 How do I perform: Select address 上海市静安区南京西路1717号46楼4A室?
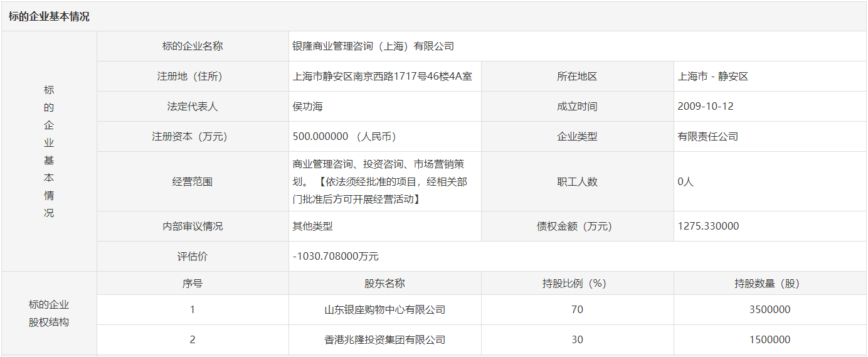pos(383,77)
